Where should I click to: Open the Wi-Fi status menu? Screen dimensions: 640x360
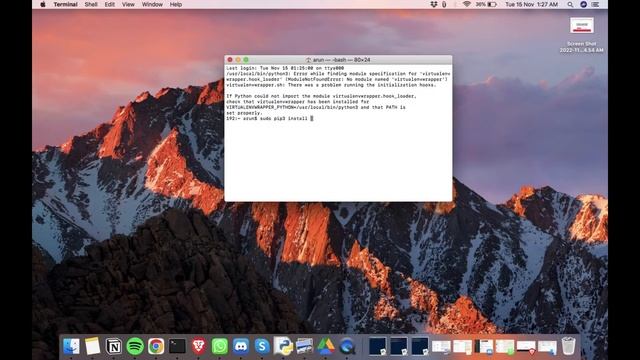(x=466, y=4)
